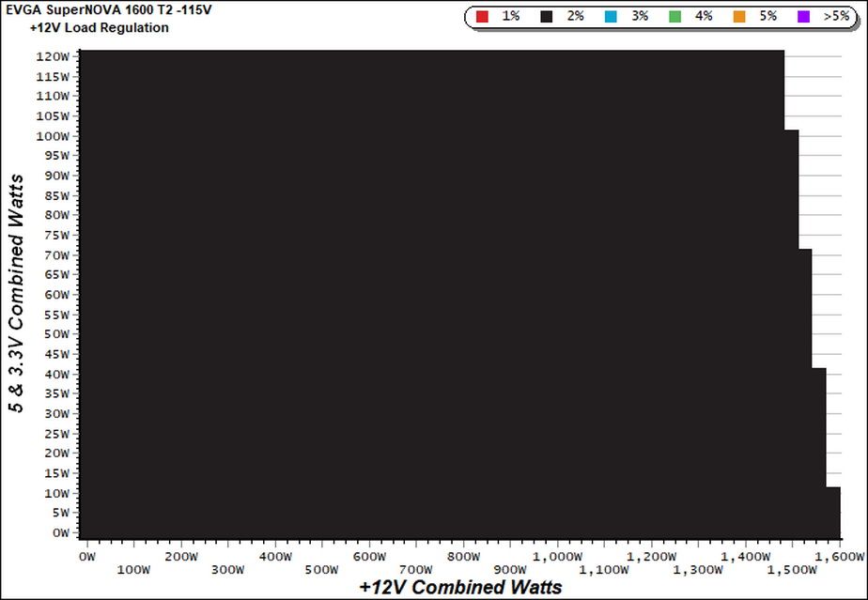Click the '1%' legend label text
The image size is (868, 600).
510,16
